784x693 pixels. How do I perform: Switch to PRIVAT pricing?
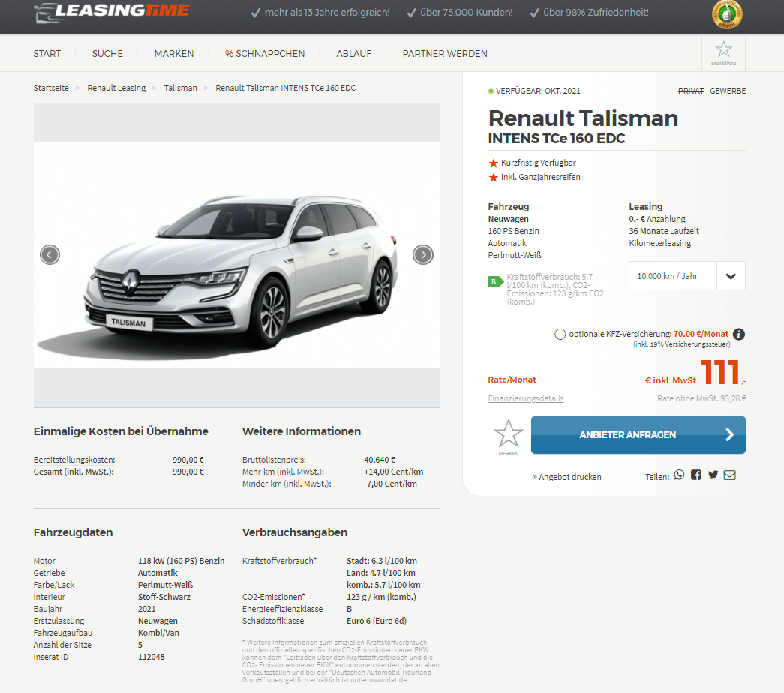pyautogui.click(x=690, y=91)
